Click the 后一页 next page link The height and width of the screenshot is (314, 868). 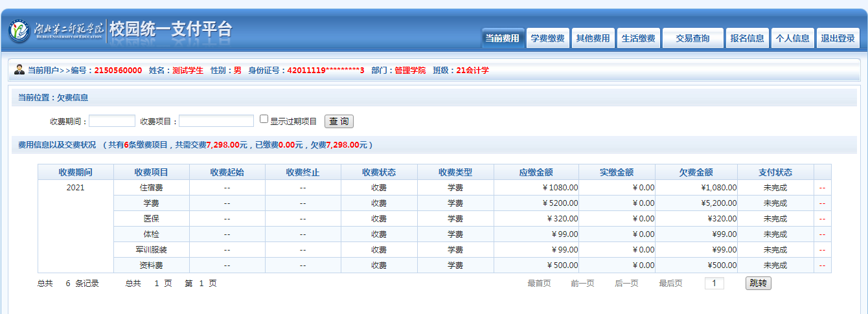click(x=626, y=284)
